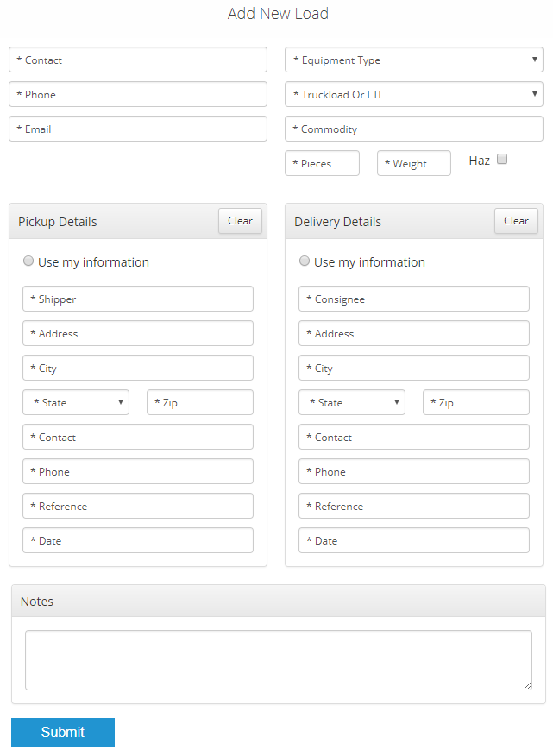This screenshot has width=553, height=756.
Task: Click the Pickup Zip field
Action: coord(200,402)
